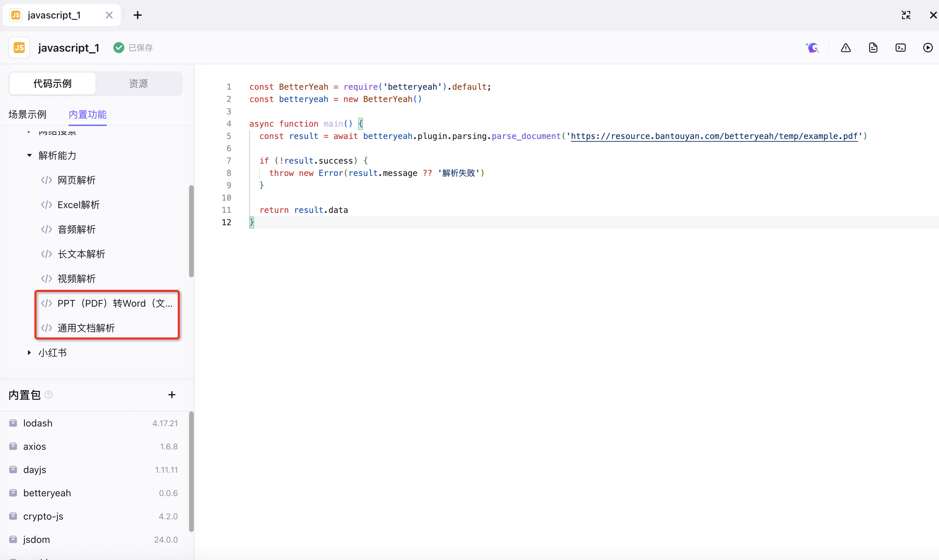Image resolution: width=939 pixels, height=560 pixels.
Task: Select the javascript_1 tab
Action: (62, 15)
